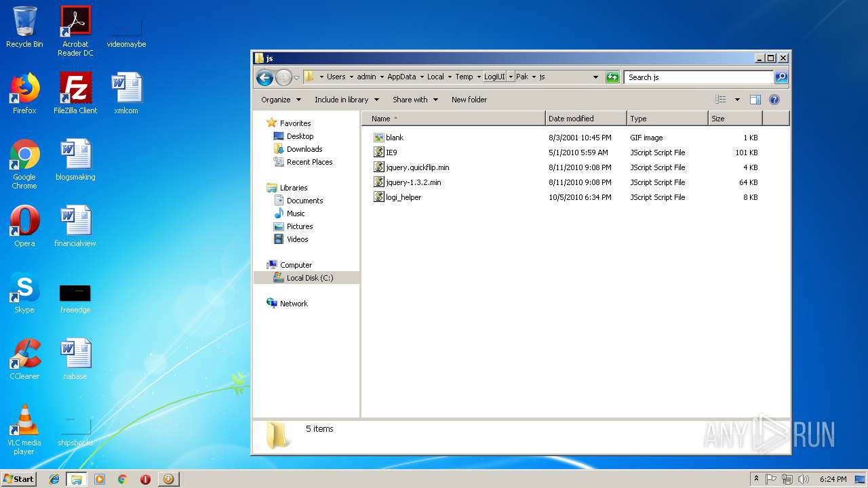Viewport: 868px width, 488px height.
Task: Sort by Type column header
Action: pos(667,119)
